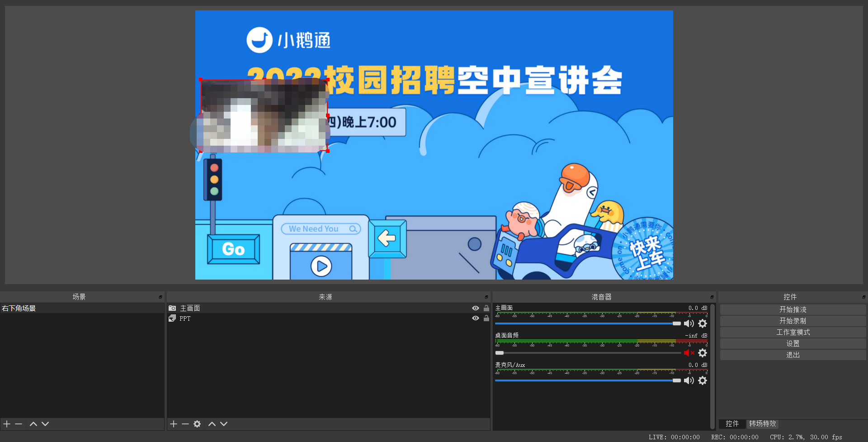Open settings gear for 桌面音频 audio
The image size is (868, 442).
click(703, 353)
